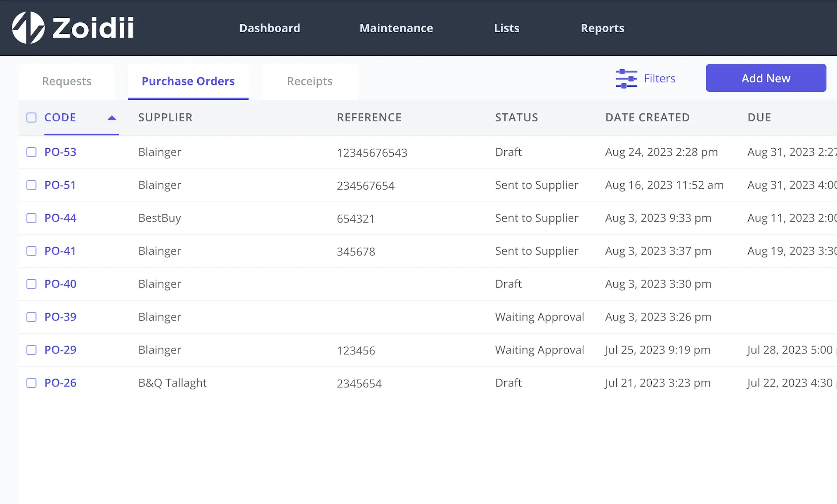837x504 pixels.
Task: Click Waiting Approval in PO-29 row
Action: tap(539, 350)
